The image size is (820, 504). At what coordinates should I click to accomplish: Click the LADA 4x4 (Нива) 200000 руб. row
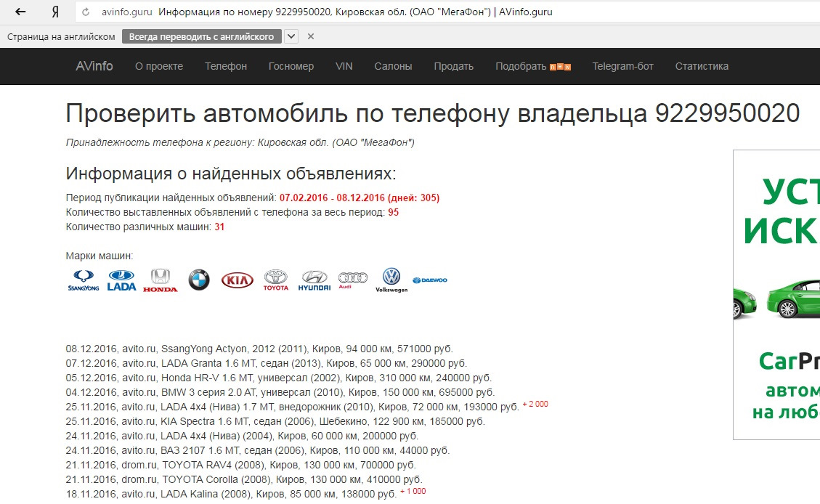pyautogui.click(x=242, y=436)
